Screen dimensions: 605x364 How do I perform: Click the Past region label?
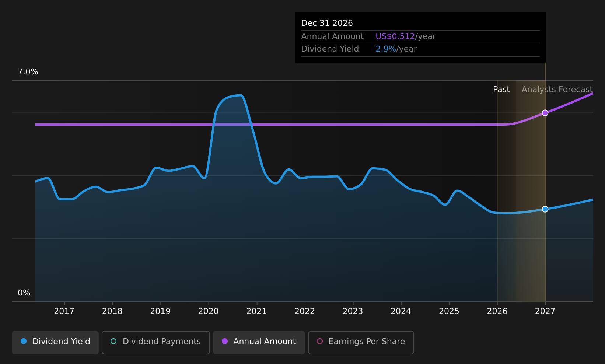[501, 90]
